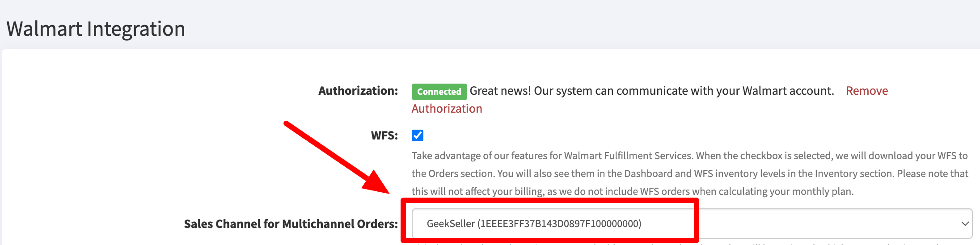Image resolution: width=980 pixels, height=245 pixels.
Task: Click the WFS: field label
Action: point(384,135)
